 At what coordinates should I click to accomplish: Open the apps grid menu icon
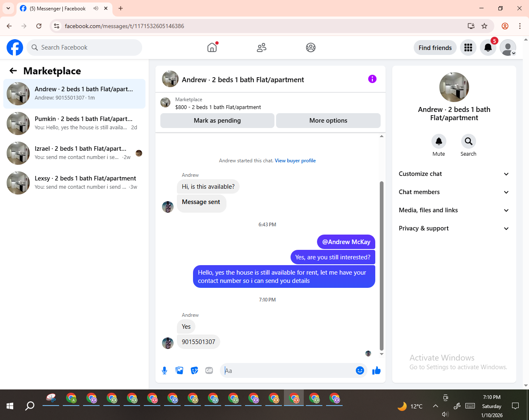[x=468, y=47]
